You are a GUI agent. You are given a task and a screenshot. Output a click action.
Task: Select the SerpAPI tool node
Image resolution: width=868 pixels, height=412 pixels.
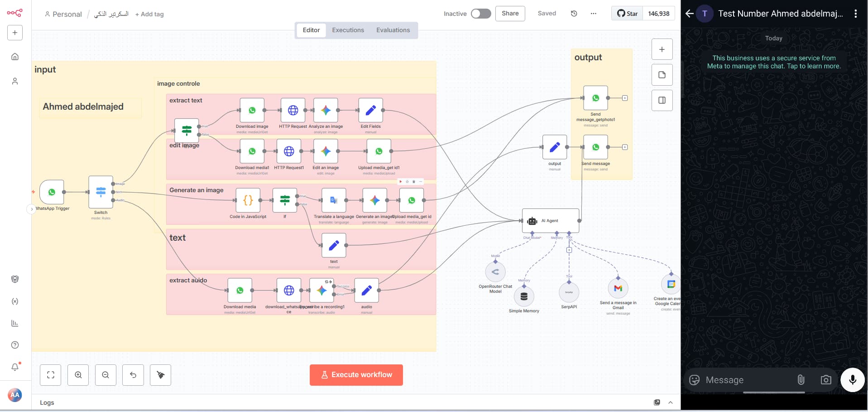(569, 292)
